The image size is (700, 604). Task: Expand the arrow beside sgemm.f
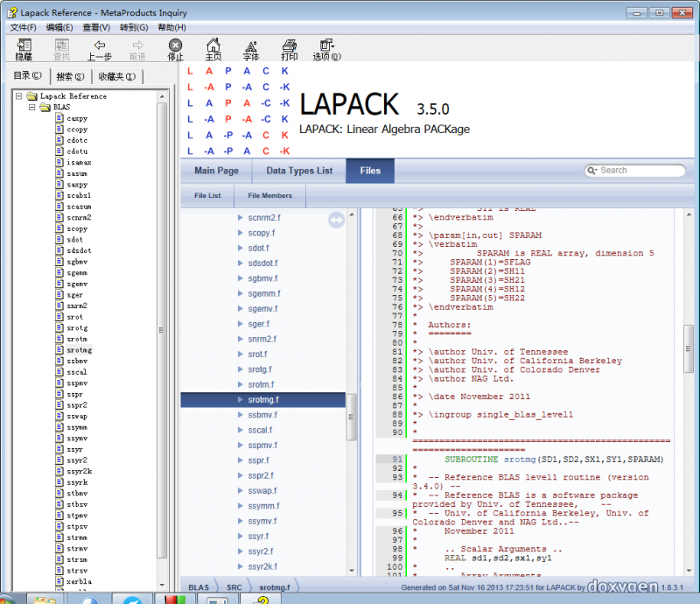[x=240, y=294]
